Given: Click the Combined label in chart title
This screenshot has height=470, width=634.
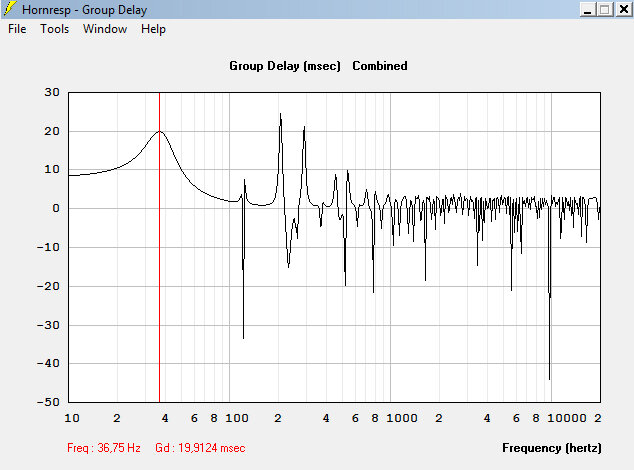Looking at the screenshot, I should 380,66.
